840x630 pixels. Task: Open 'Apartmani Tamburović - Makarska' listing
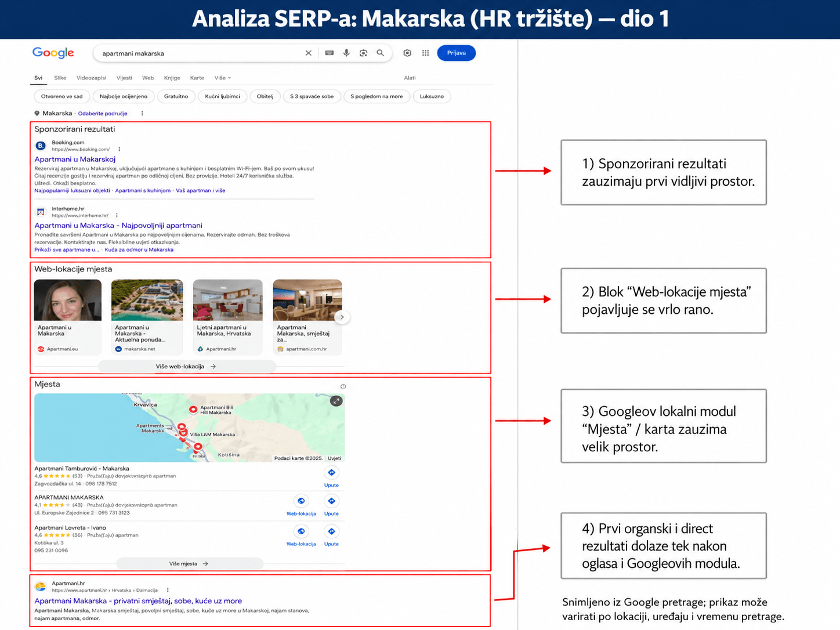pyautogui.click(x=82, y=468)
